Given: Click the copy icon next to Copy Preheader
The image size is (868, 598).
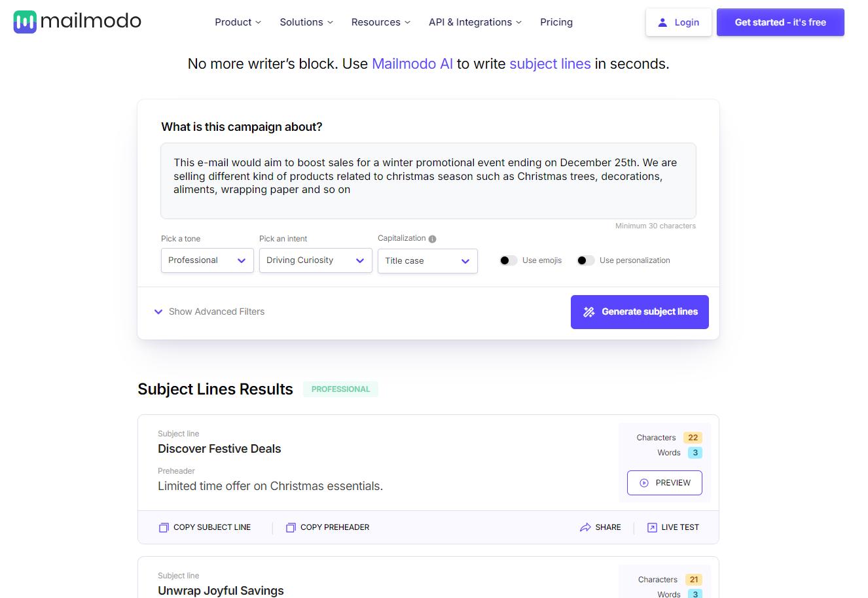Looking at the screenshot, I should click(x=290, y=527).
